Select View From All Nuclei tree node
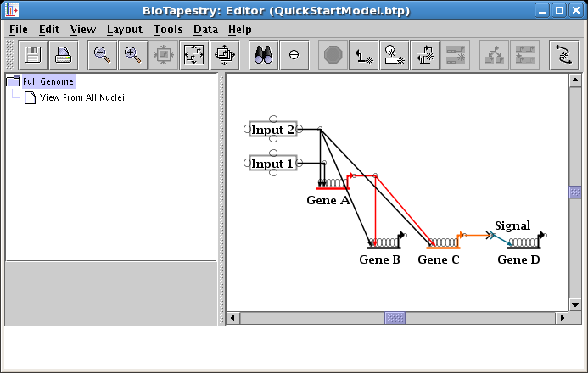The height and width of the screenshot is (373, 588). point(81,97)
